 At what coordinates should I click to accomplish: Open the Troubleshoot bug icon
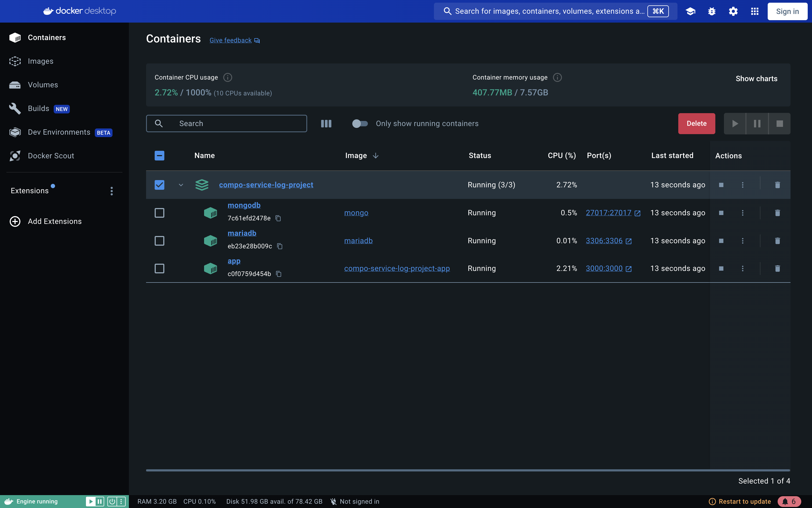712,11
